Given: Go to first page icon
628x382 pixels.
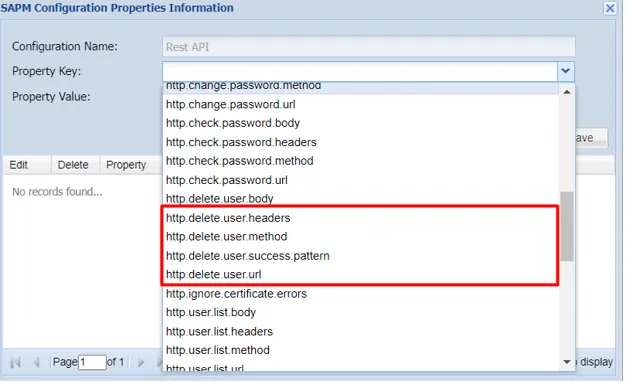Looking at the screenshot, I should coord(15,362).
